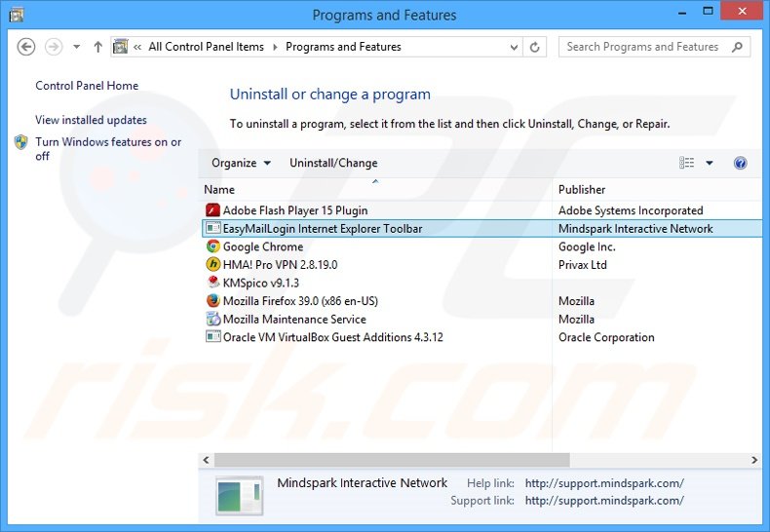Screen dimensions: 770x532
Task: Click publisher Privax Ltd
Action: 583,265
